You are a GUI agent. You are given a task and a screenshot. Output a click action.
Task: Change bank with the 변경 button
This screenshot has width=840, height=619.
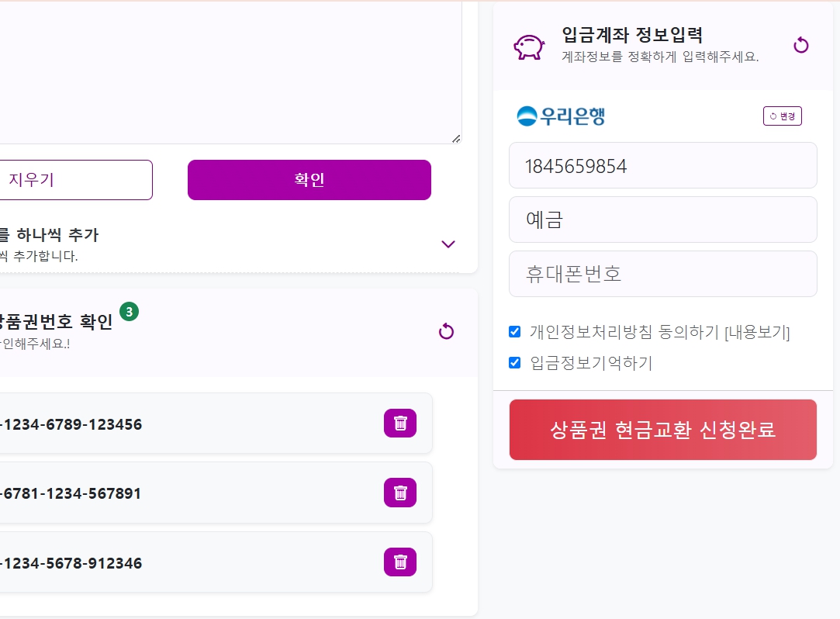[782, 116]
